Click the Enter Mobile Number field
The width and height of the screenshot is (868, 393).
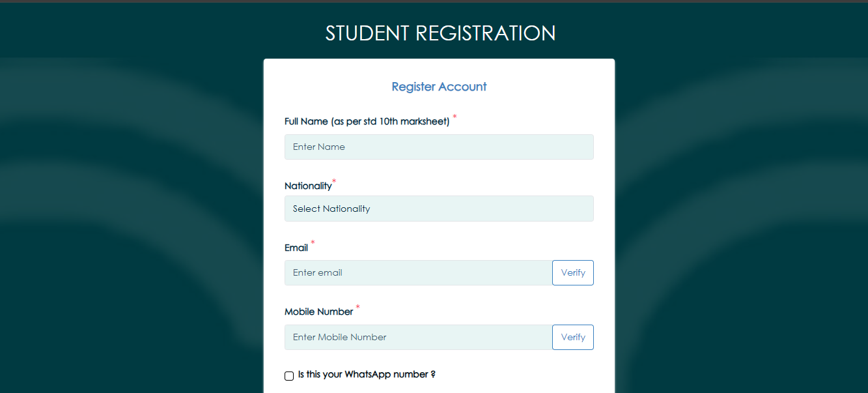coord(417,337)
